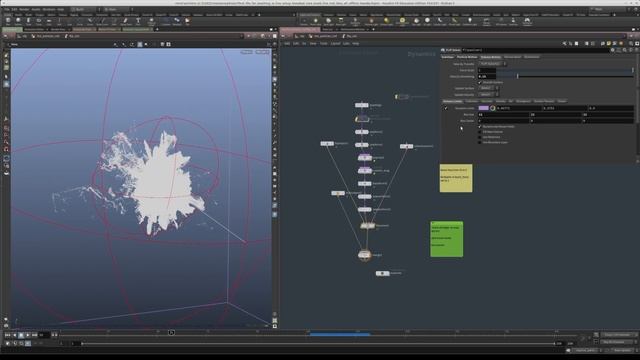Screen dimensions: 640x360
Task: Select the L-System shelf tool
Action: click(165, 21)
